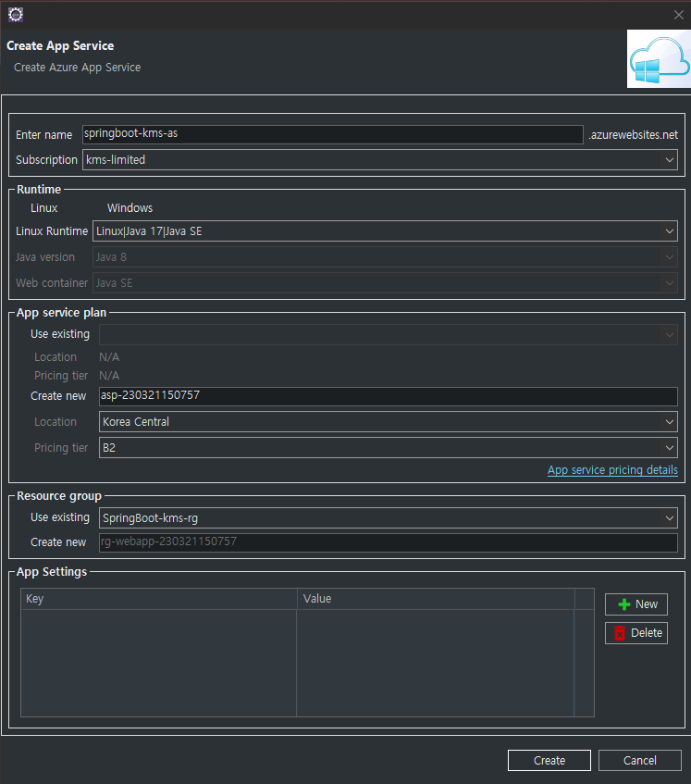This screenshot has width=691, height=784.
Task: Click the Resource group section label
Action: (x=59, y=496)
